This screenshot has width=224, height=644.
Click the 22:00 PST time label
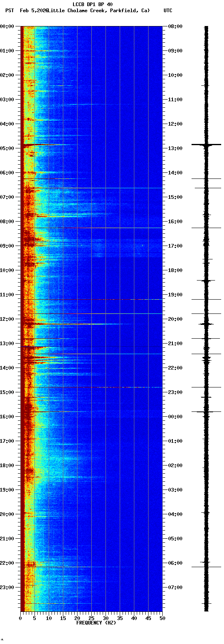tap(7, 563)
